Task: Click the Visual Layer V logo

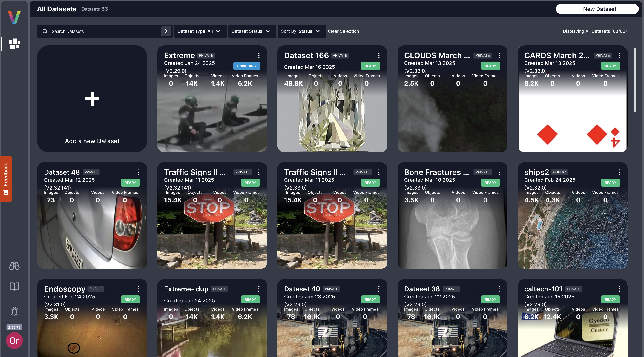Action: 14,18
